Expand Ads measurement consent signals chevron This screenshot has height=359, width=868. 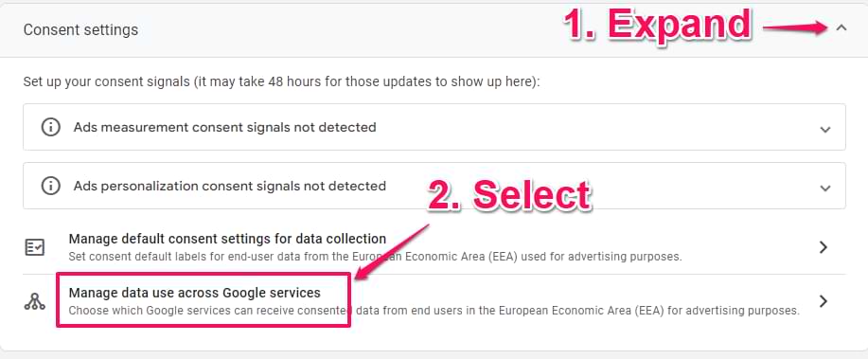[x=824, y=130]
